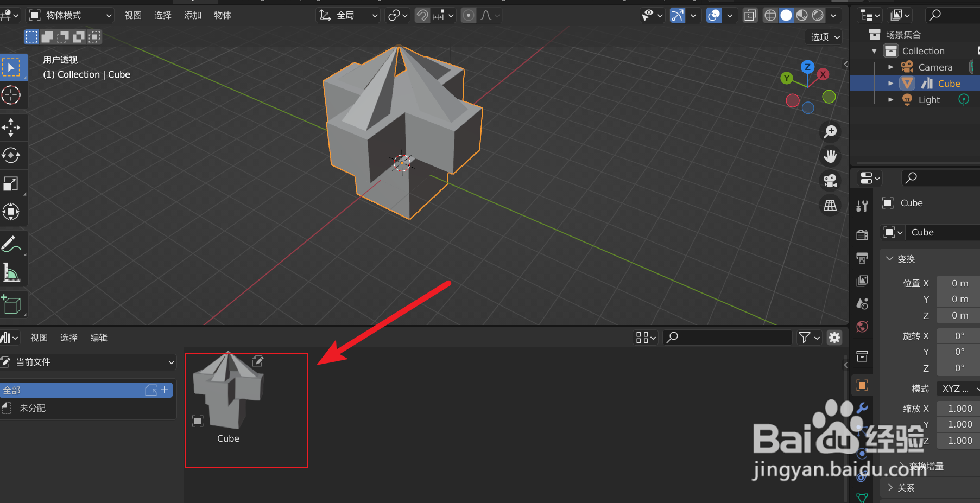Screen dimensions: 980x503
Task: Open the 添加 menu in the header
Action: point(192,15)
